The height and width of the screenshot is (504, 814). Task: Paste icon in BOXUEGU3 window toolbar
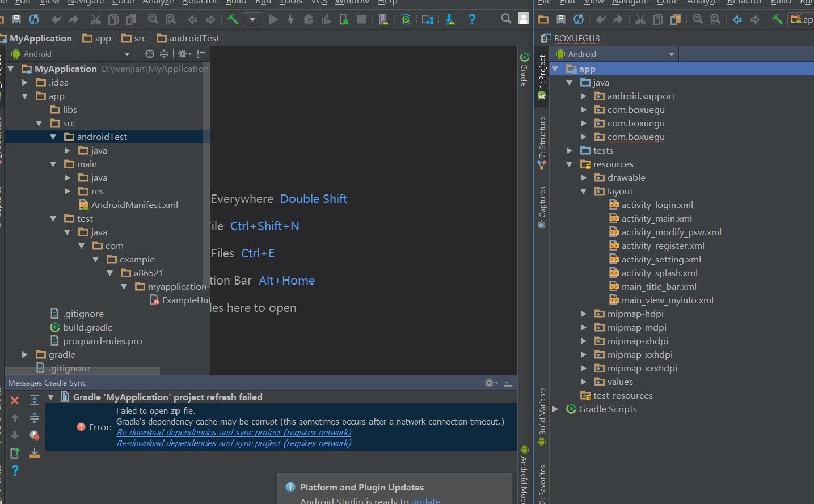pyautogui.click(x=675, y=20)
